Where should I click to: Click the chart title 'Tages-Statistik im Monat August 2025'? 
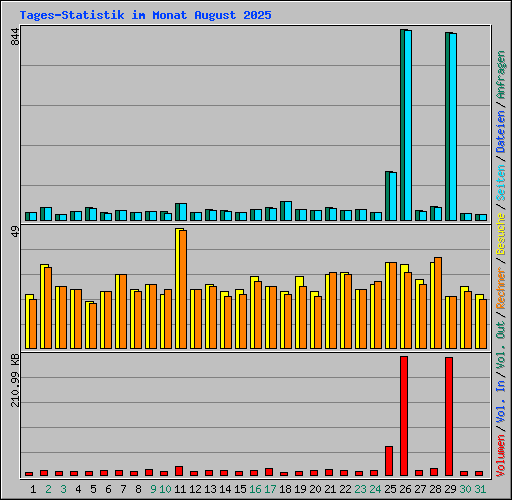pos(145,15)
